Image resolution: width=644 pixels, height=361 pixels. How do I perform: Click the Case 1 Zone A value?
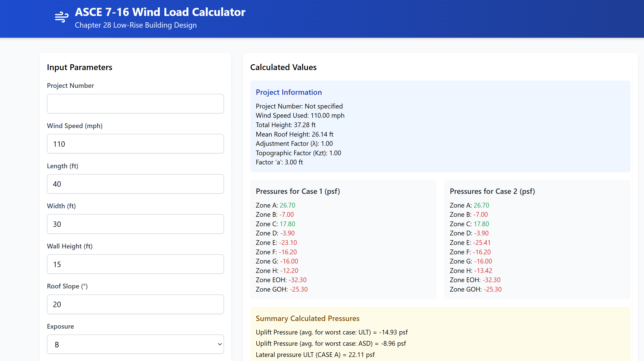[287, 205]
